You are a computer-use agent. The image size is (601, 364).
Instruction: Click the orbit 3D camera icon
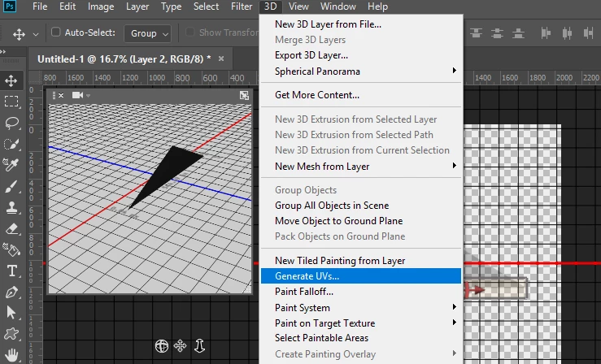point(162,346)
